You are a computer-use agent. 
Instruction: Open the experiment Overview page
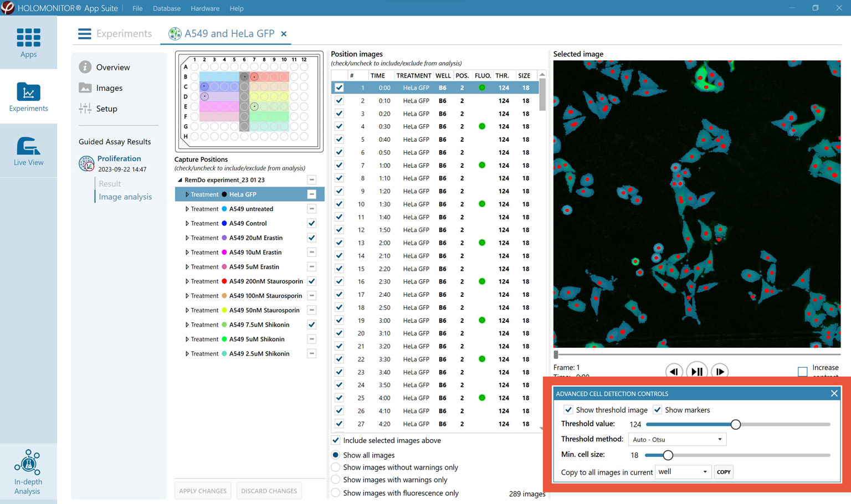(112, 67)
